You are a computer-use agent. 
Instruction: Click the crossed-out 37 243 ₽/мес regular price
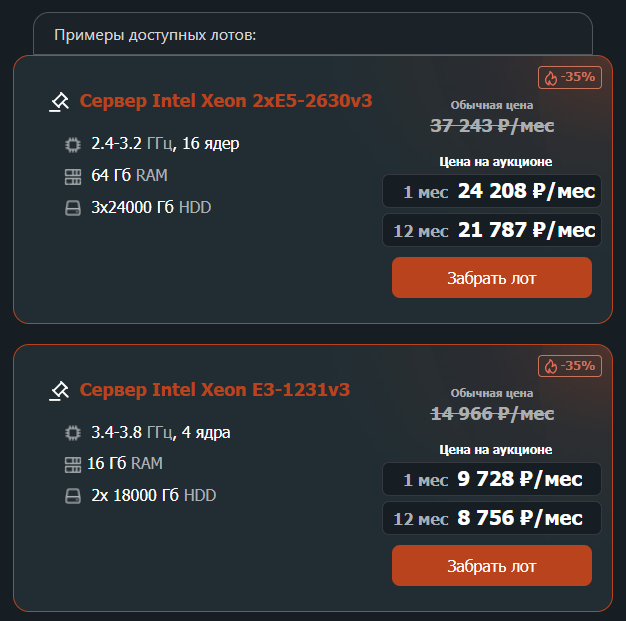pyautogui.click(x=492, y=126)
